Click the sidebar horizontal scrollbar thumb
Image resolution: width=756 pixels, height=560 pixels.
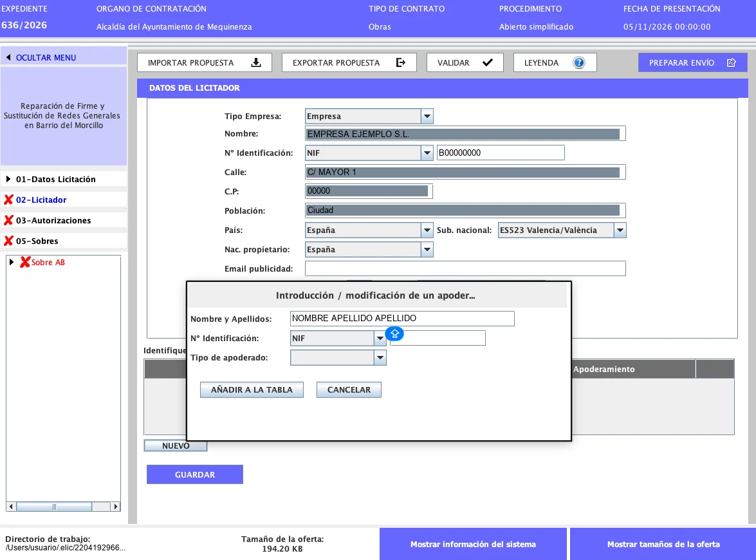pos(54,507)
